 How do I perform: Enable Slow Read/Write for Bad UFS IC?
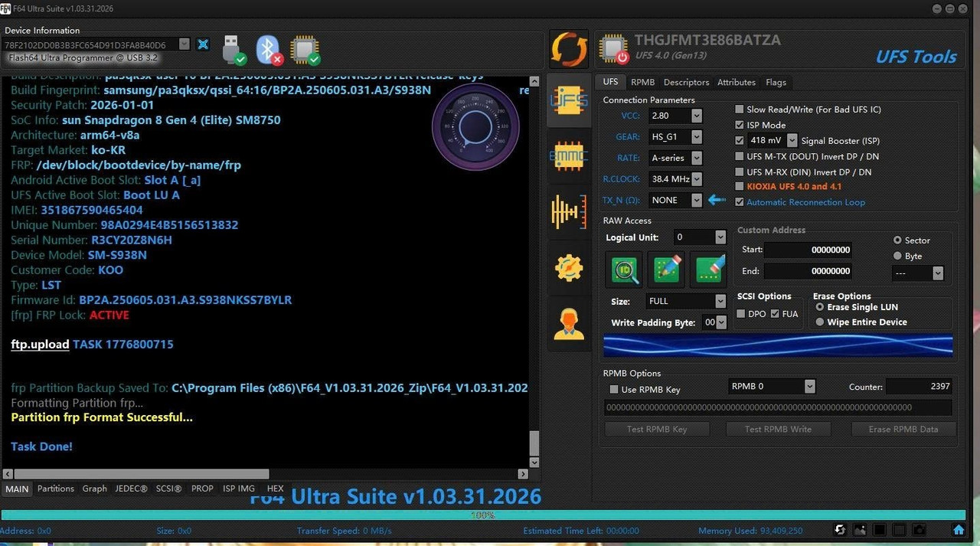[x=740, y=110]
